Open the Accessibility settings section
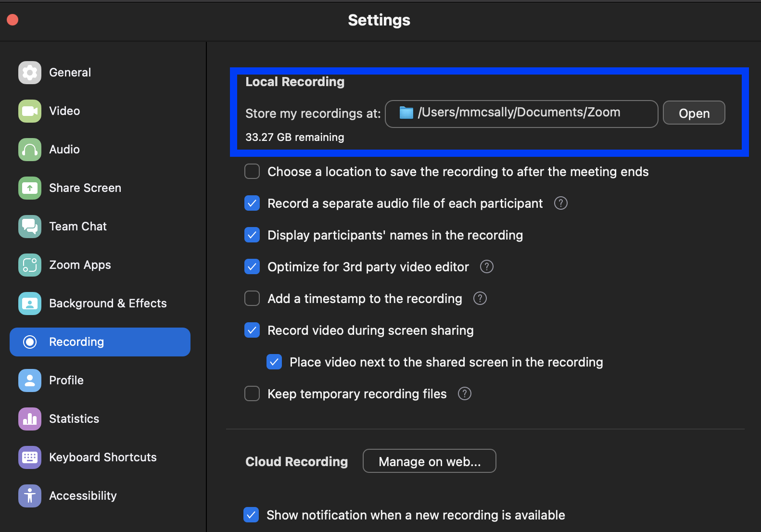Viewport: 761px width, 532px height. tap(83, 496)
